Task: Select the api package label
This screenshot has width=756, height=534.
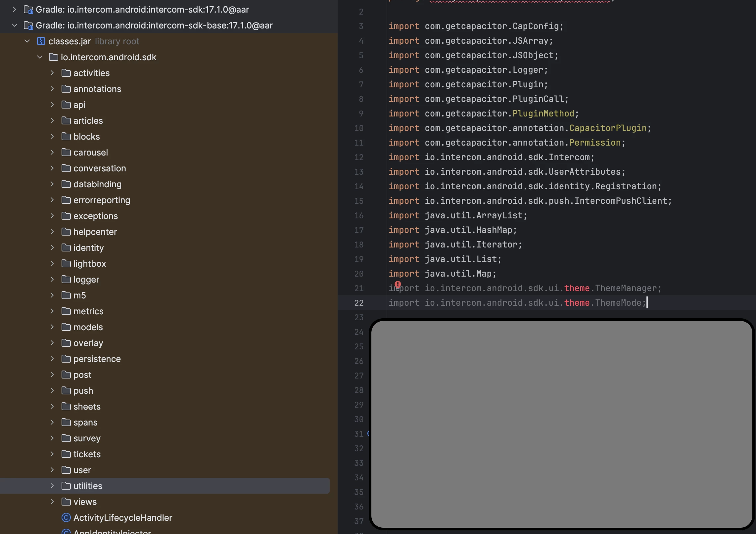Action: (79, 105)
